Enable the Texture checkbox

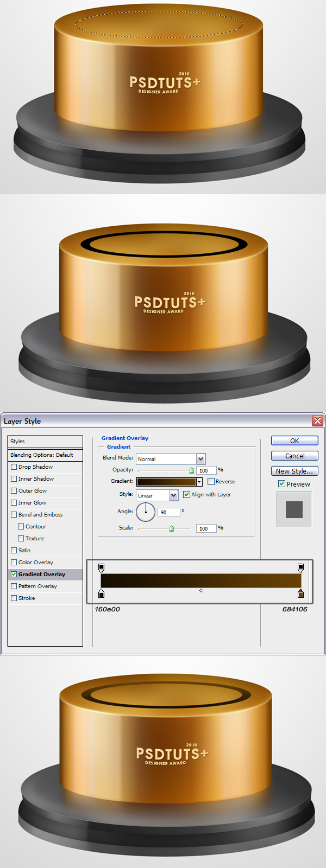coord(21,538)
